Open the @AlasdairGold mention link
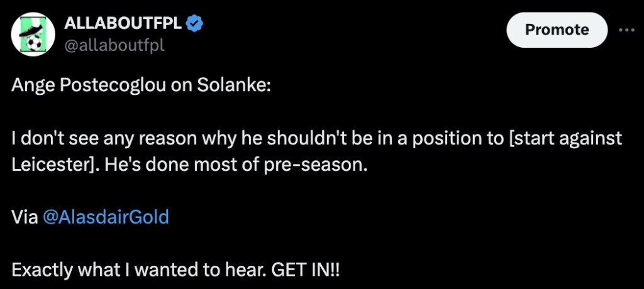This screenshot has height=289, width=644. tap(106, 217)
